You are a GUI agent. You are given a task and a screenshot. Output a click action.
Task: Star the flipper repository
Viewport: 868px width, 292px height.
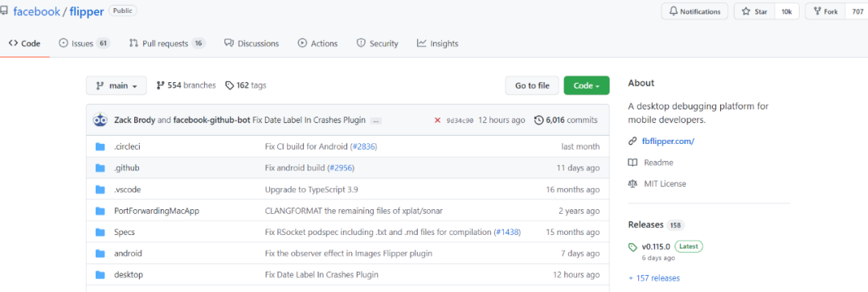(755, 11)
